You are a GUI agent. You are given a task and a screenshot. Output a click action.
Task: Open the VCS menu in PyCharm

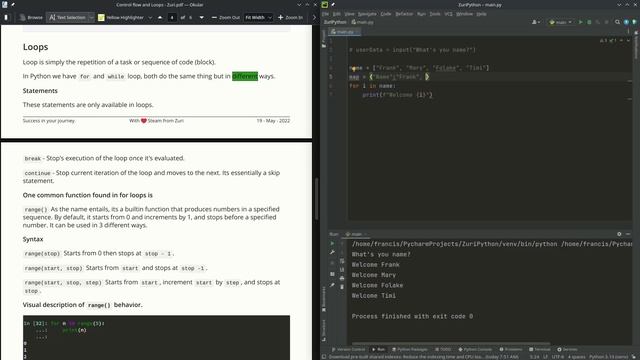[x=448, y=14]
